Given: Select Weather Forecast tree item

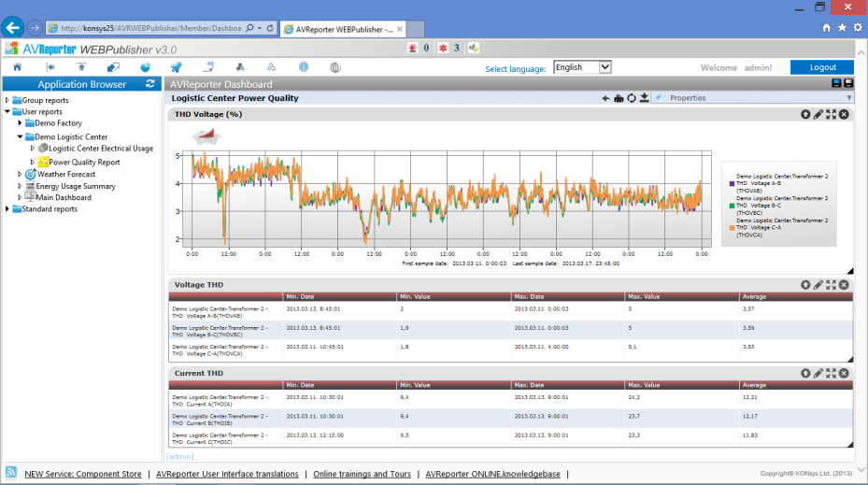Looking at the screenshot, I should click(66, 174).
